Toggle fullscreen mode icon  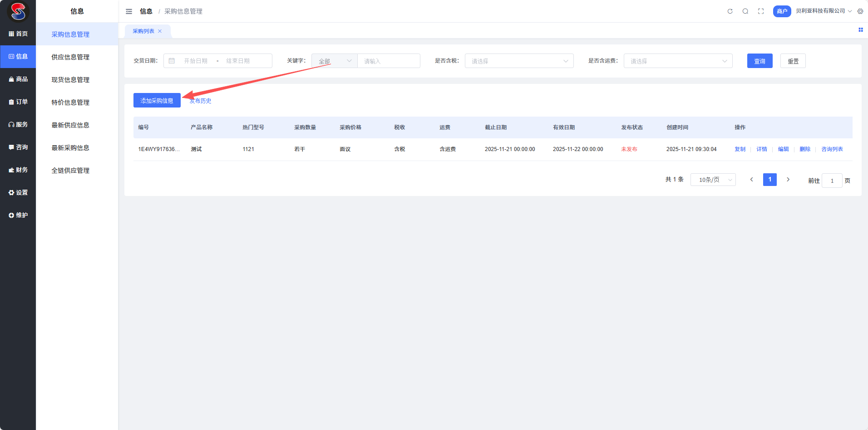pyautogui.click(x=761, y=11)
